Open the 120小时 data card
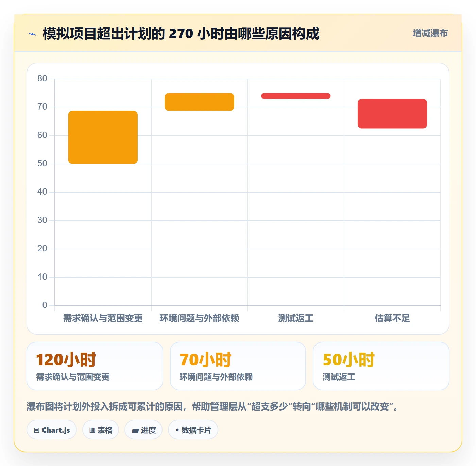The width and height of the screenshot is (476, 466). [x=95, y=366]
